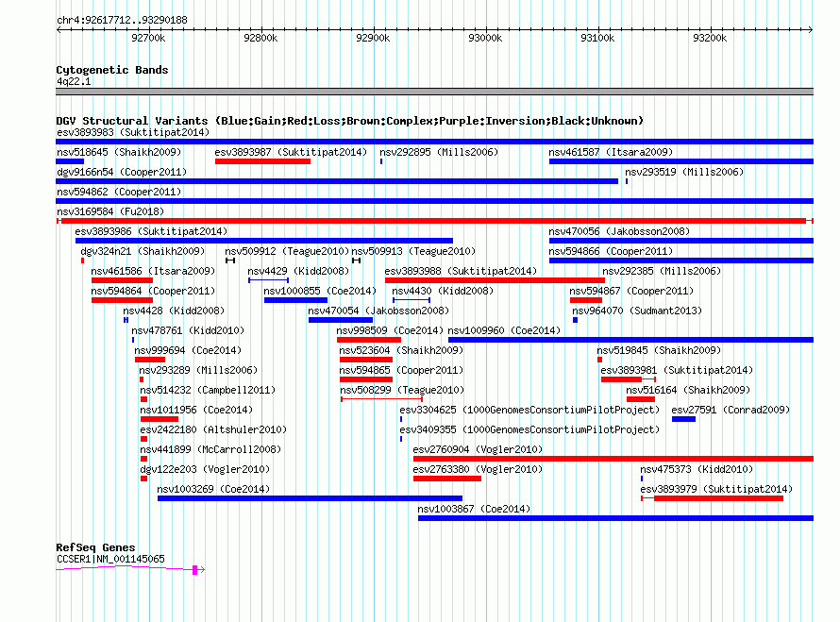Click nsv1003269 (Coe2014) label

coord(213,489)
